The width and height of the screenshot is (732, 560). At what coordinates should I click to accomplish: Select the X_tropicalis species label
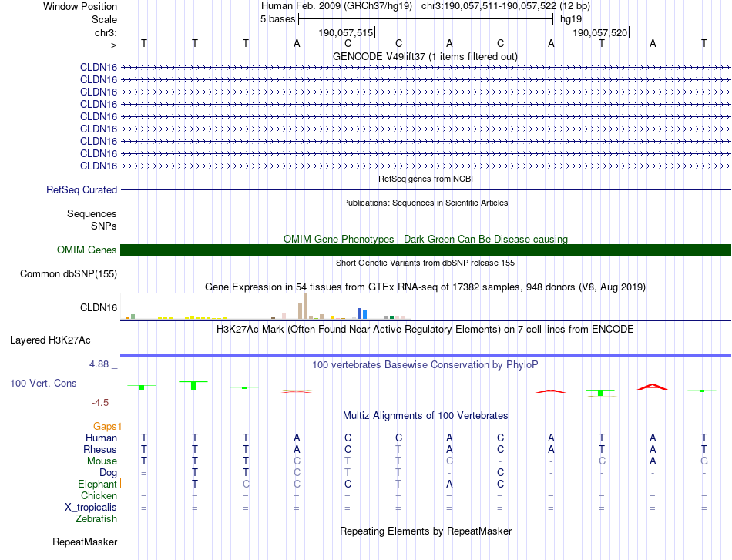(91, 508)
